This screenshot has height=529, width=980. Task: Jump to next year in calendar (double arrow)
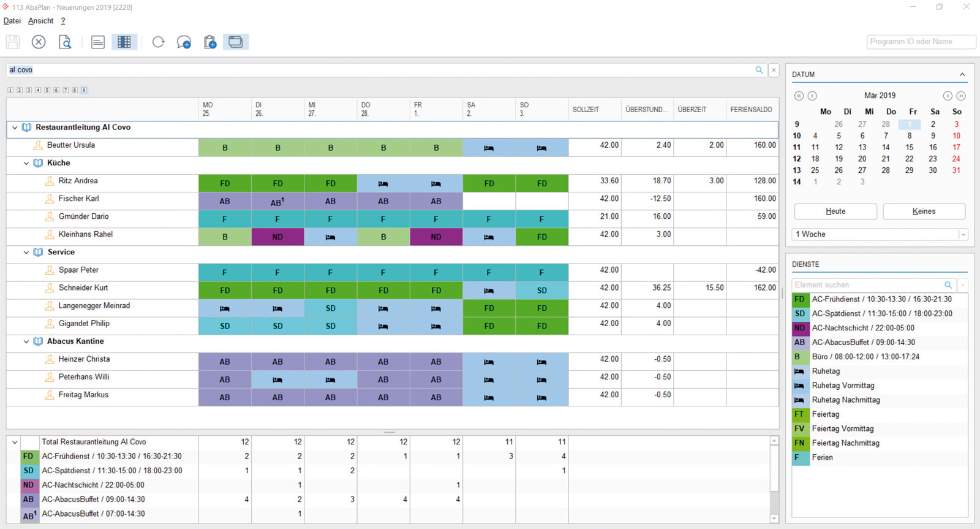click(961, 96)
